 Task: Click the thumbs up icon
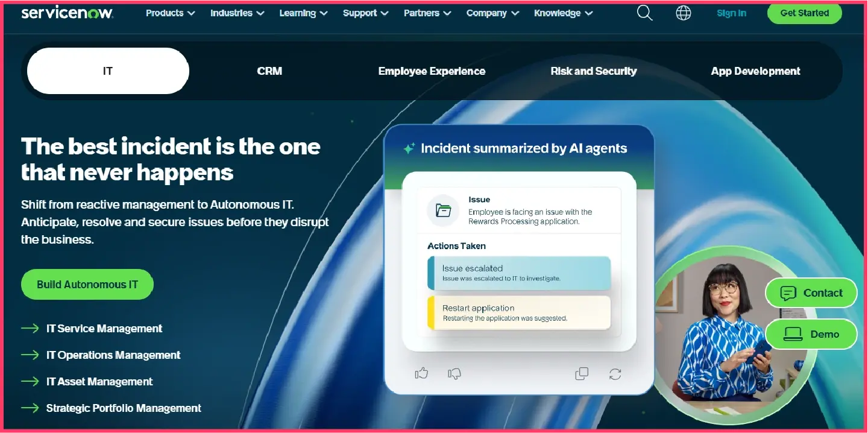pyautogui.click(x=421, y=374)
